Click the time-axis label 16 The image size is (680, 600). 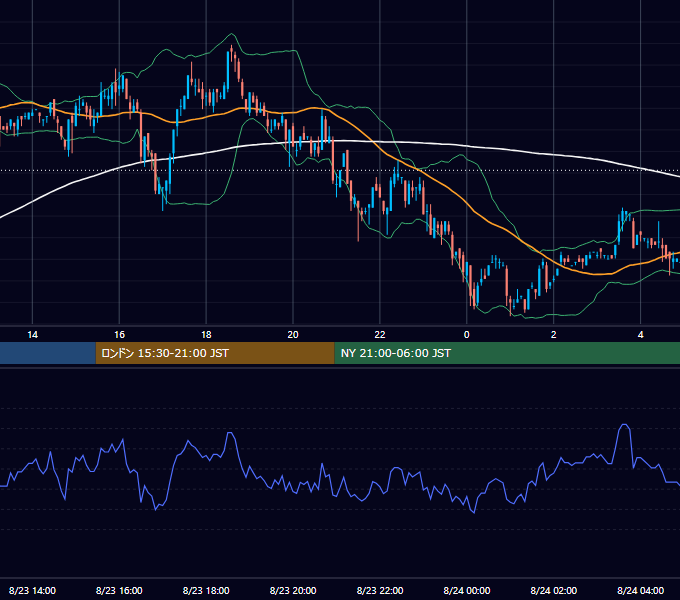coord(119,335)
